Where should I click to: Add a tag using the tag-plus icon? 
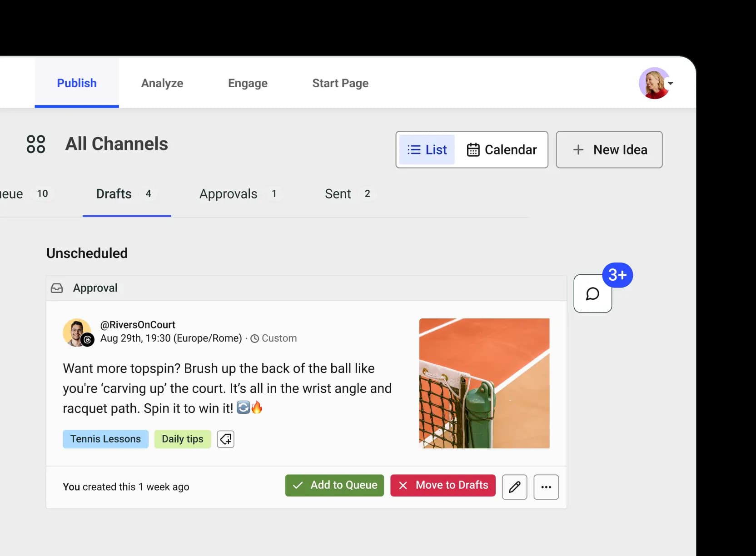tap(225, 439)
